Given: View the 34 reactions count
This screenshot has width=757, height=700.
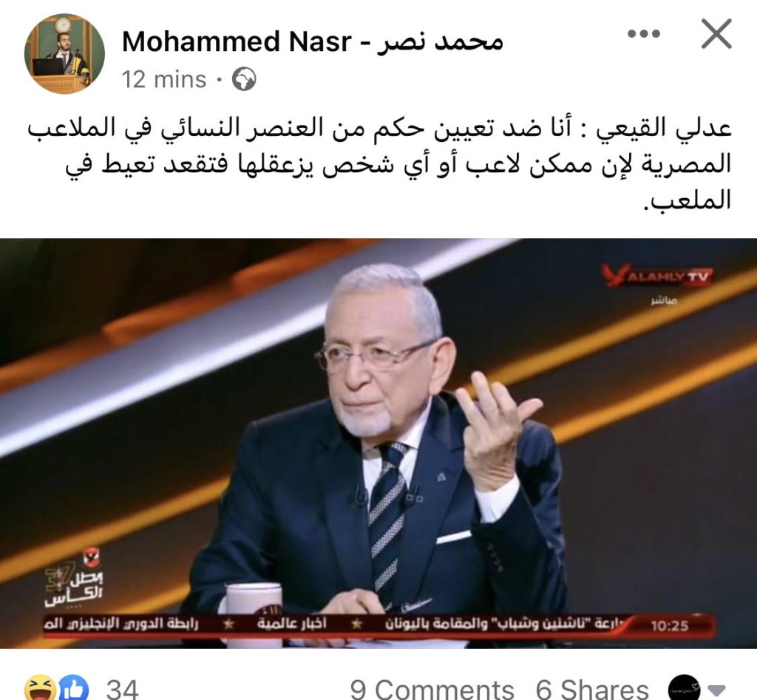Looking at the screenshot, I should coord(122,689).
